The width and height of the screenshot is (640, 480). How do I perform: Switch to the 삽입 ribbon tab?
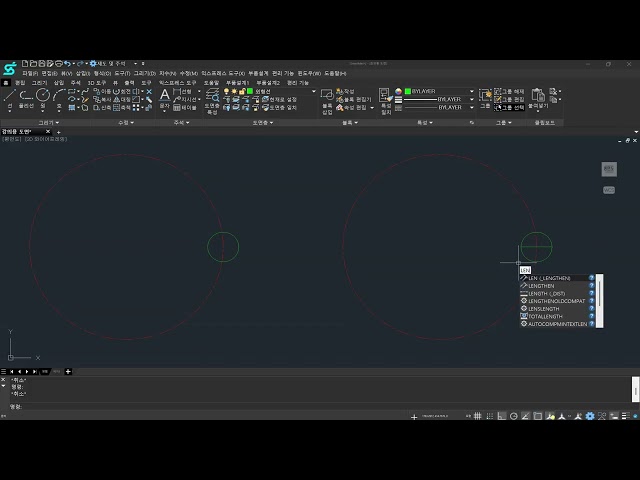tap(59, 82)
